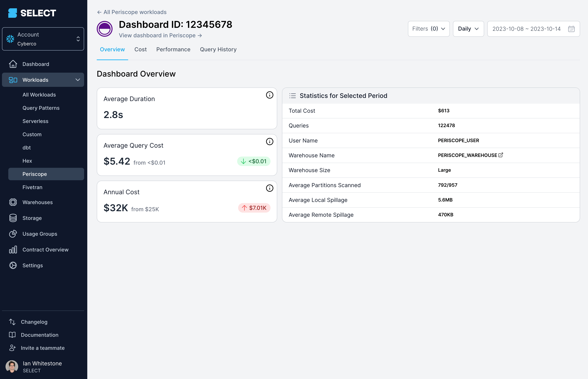Open Contract Overview label in sidebar
The image size is (588, 379).
tap(46, 250)
